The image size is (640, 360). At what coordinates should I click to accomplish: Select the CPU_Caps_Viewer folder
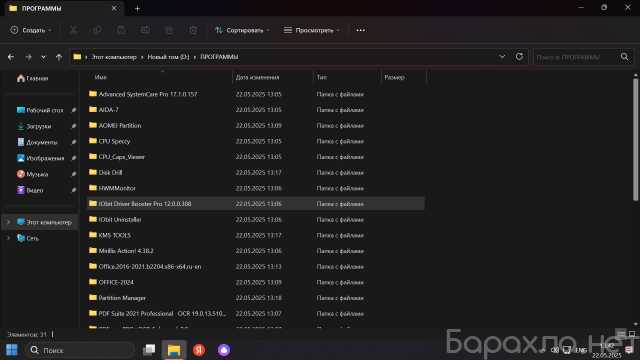click(x=256, y=157)
